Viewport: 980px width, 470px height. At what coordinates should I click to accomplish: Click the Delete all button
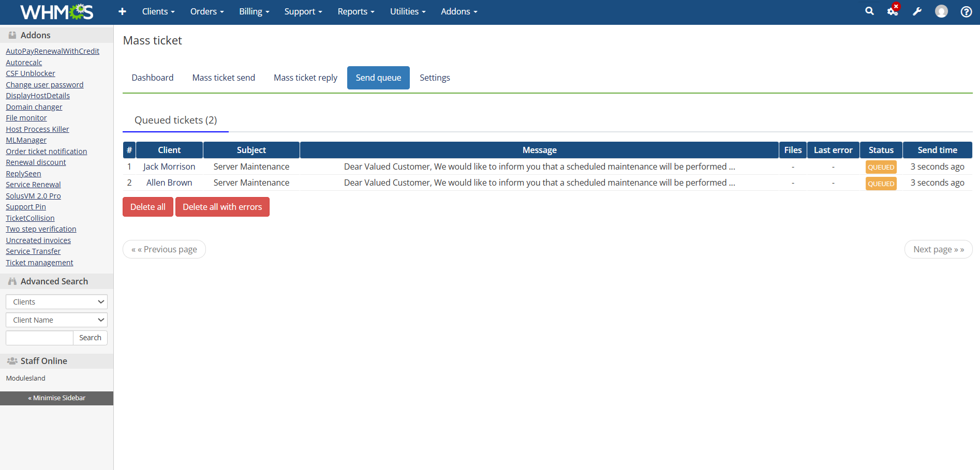[148, 207]
